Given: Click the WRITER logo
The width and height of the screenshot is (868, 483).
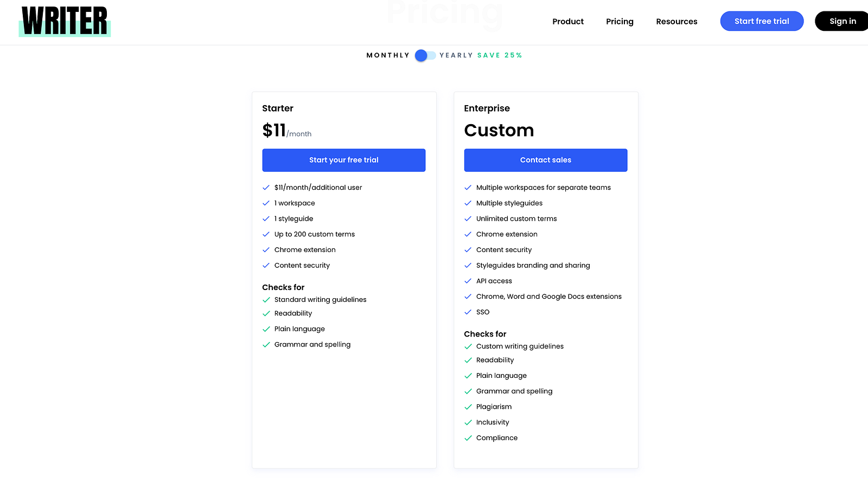Looking at the screenshot, I should tap(65, 21).
